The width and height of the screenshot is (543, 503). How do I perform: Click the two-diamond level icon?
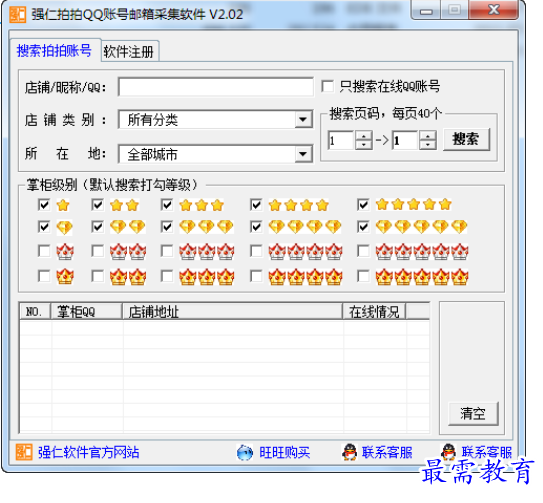point(128,227)
